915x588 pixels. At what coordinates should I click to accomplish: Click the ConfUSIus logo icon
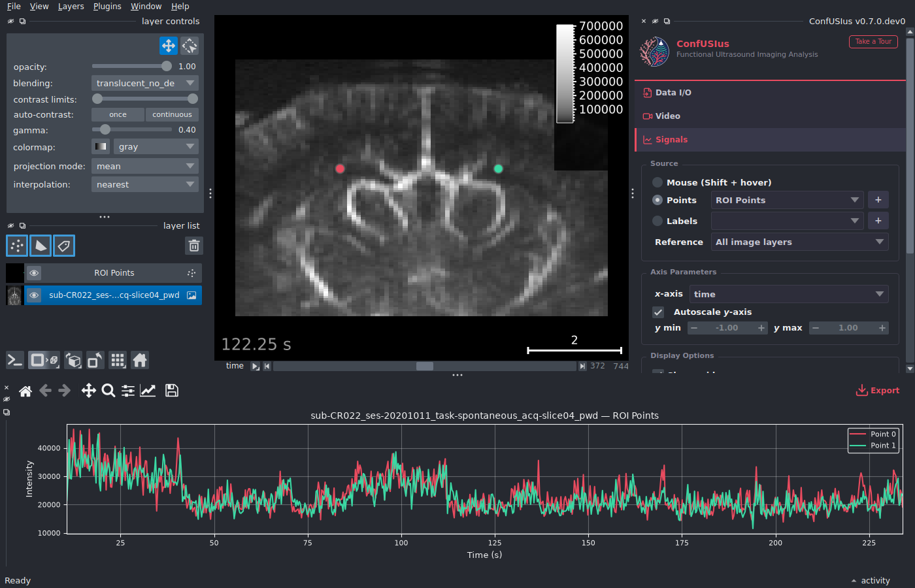click(x=654, y=52)
